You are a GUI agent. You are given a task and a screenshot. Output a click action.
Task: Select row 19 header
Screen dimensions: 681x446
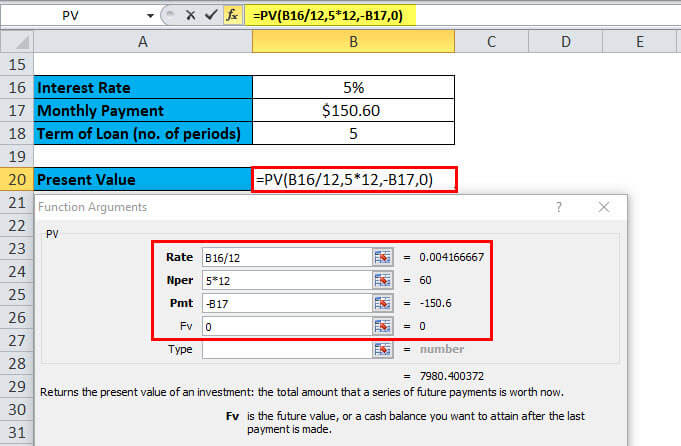pos(17,156)
